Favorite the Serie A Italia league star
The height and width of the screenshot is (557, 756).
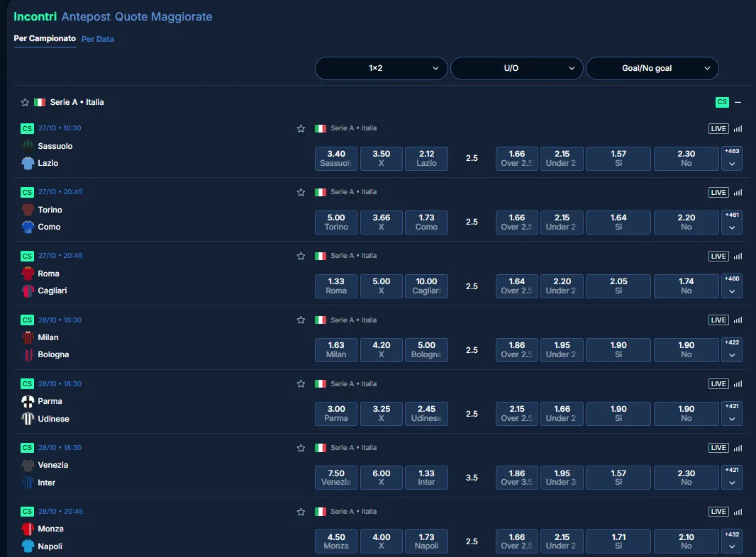(25, 102)
